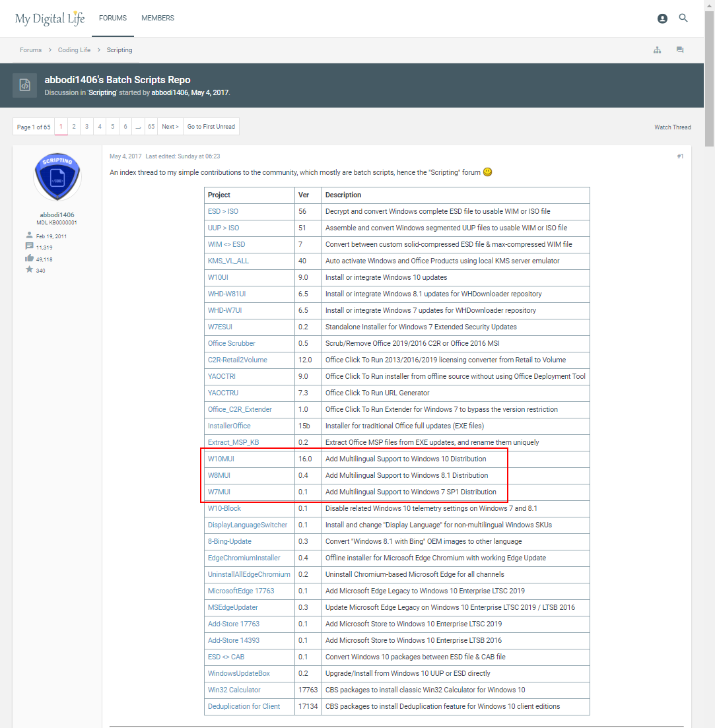Open UninstallAllEdgeChromium project link
This screenshot has width=715, height=728.
[249, 574]
